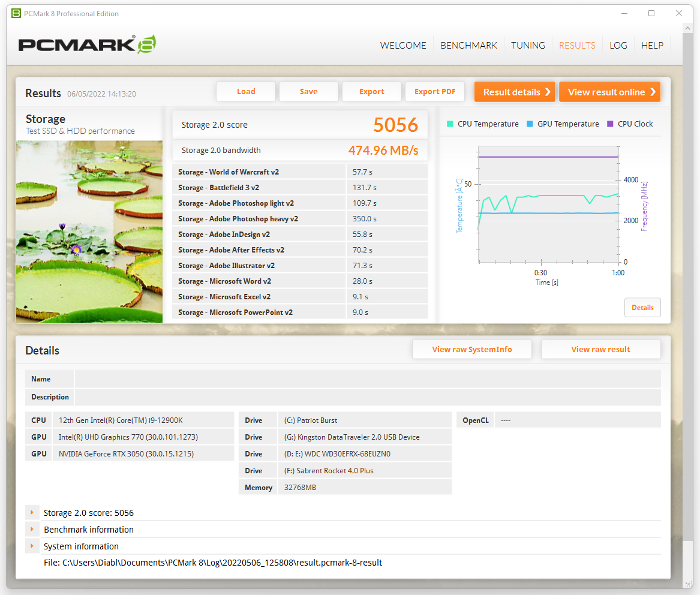Click the result file path text
700x595 pixels.
[x=213, y=563]
